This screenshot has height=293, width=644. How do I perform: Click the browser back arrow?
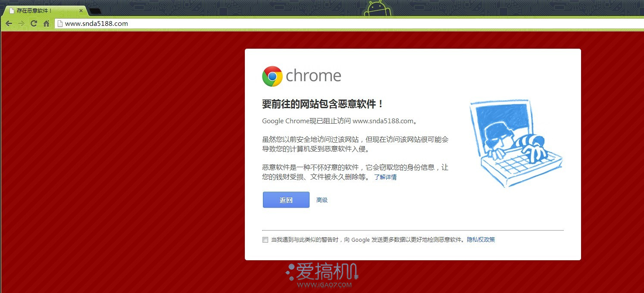(x=9, y=23)
